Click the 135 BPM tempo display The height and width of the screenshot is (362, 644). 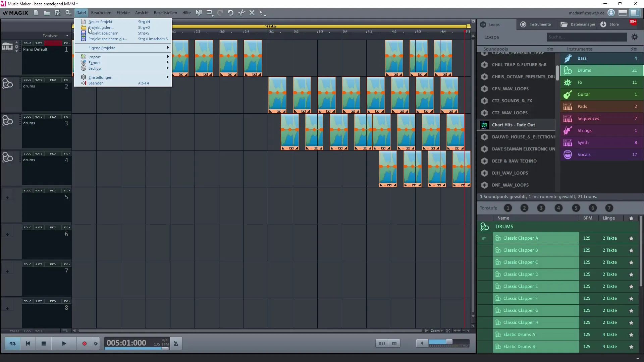coord(161,344)
